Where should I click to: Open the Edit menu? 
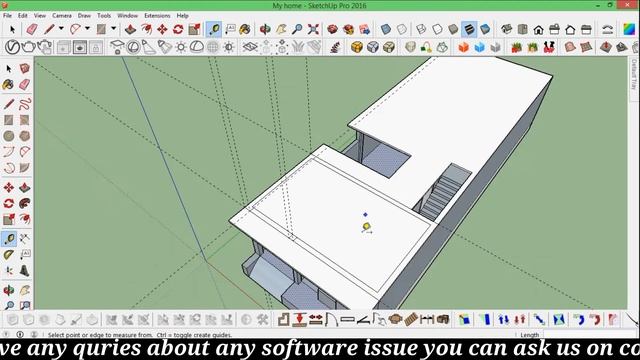point(22,16)
